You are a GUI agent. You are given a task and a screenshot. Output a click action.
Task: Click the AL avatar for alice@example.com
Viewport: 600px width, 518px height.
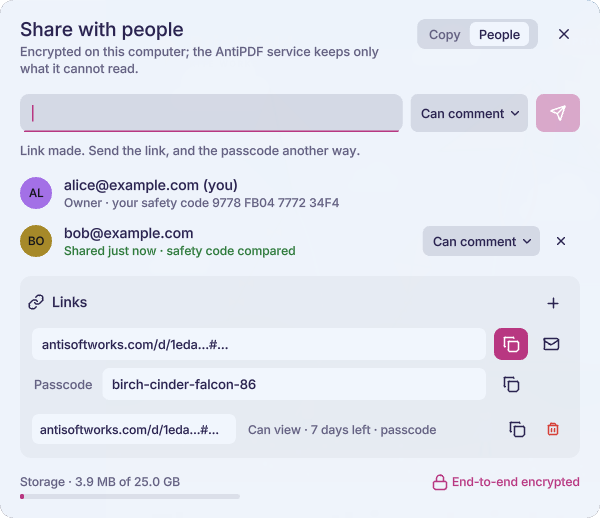[x=36, y=193]
